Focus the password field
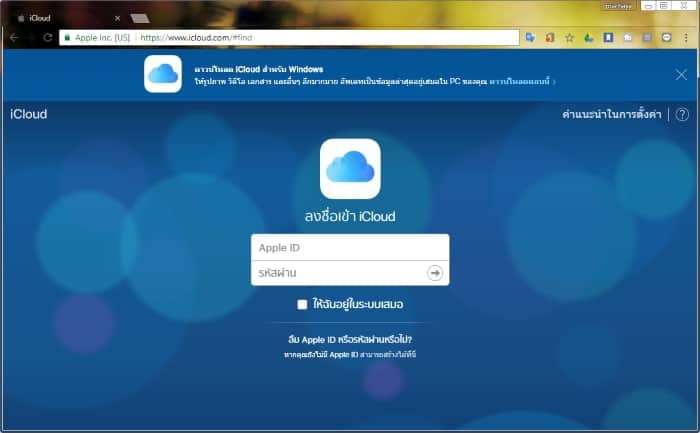This screenshot has width=700, height=433. [x=335, y=272]
